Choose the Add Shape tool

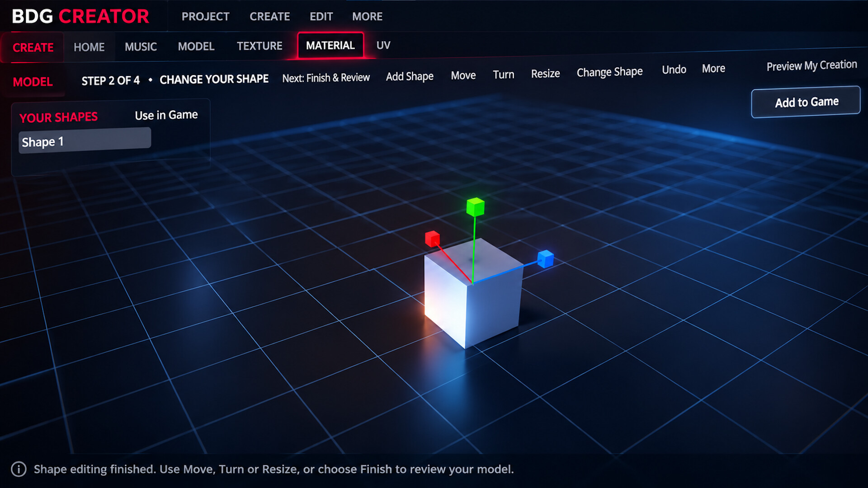(x=410, y=76)
